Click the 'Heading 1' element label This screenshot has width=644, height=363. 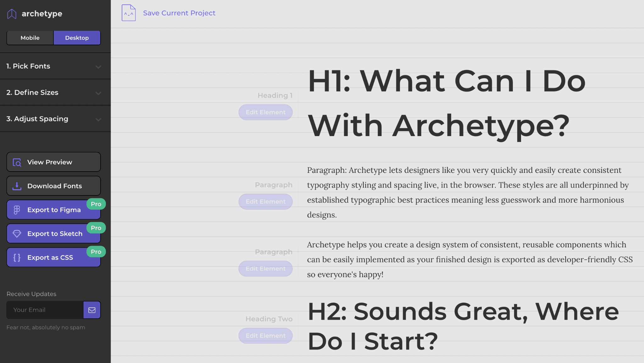pos(275,95)
